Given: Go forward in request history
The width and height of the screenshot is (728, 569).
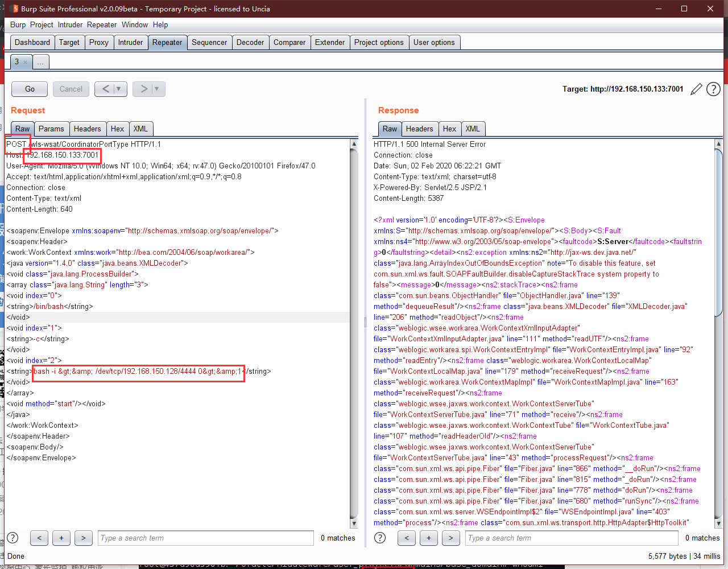Looking at the screenshot, I should click(144, 89).
